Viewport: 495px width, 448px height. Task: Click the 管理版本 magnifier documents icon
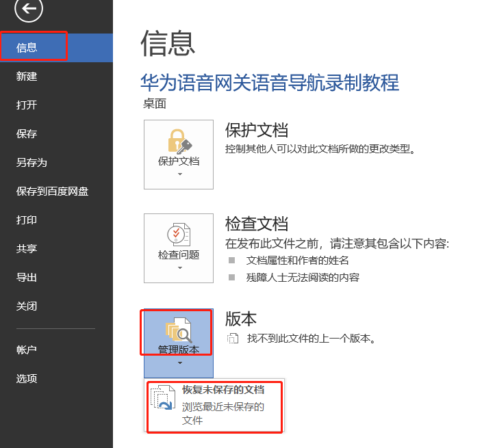[179, 330]
